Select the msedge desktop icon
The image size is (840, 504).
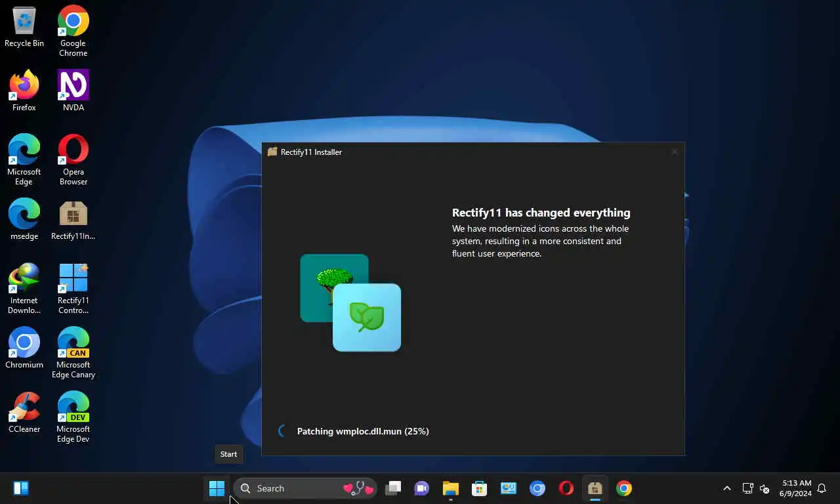coord(24,220)
